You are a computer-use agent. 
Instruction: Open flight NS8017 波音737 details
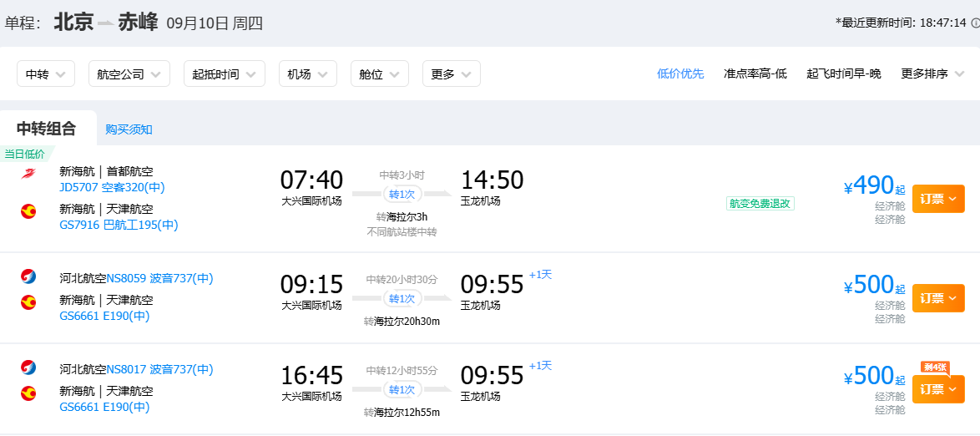160,370
